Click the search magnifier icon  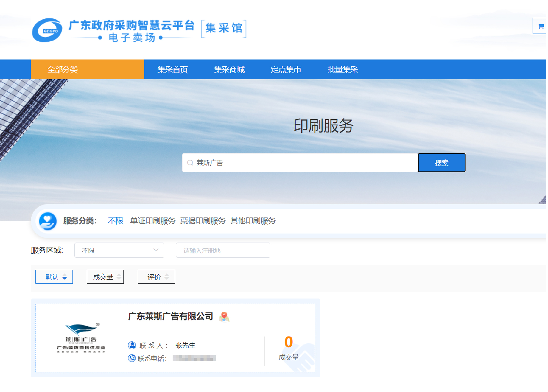190,163
